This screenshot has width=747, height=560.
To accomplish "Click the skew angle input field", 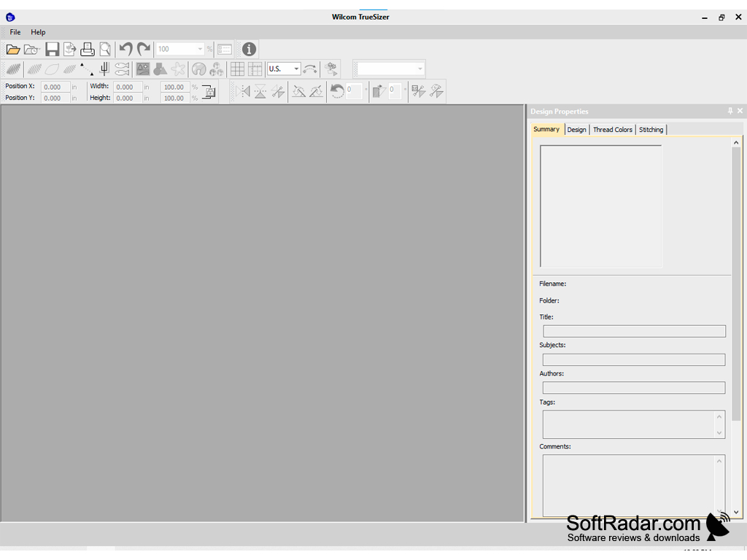I will tap(395, 90).
